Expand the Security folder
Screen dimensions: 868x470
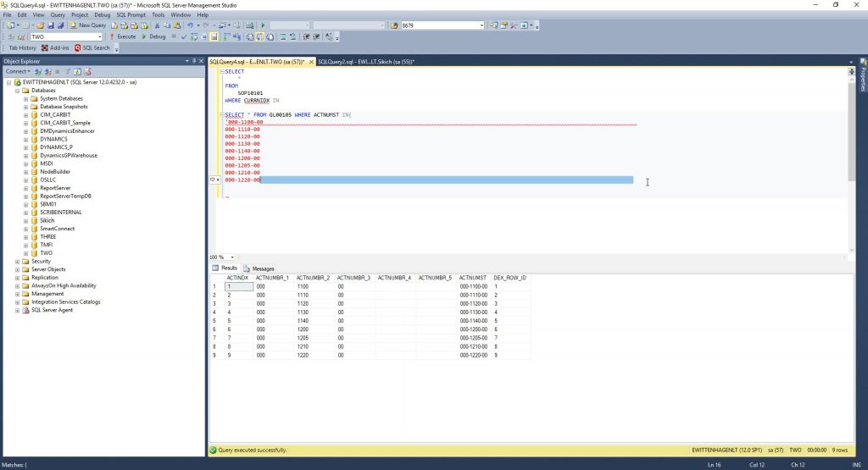point(17,262)
